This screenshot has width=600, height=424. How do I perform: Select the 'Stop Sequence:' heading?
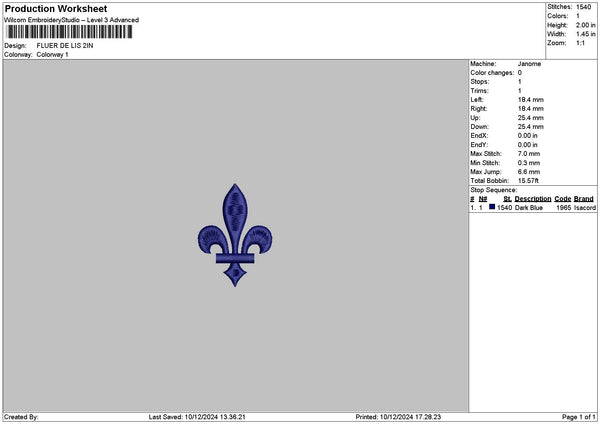click(x=494, y=190)
